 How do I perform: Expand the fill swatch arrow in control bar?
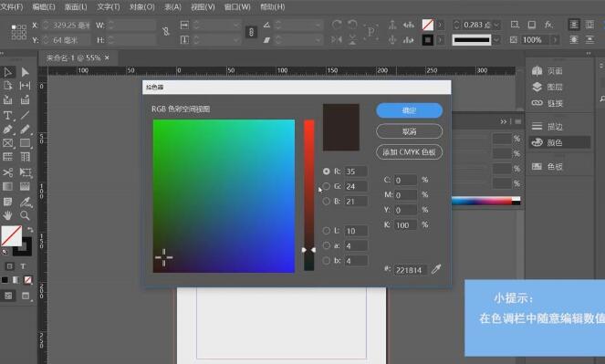440,25
